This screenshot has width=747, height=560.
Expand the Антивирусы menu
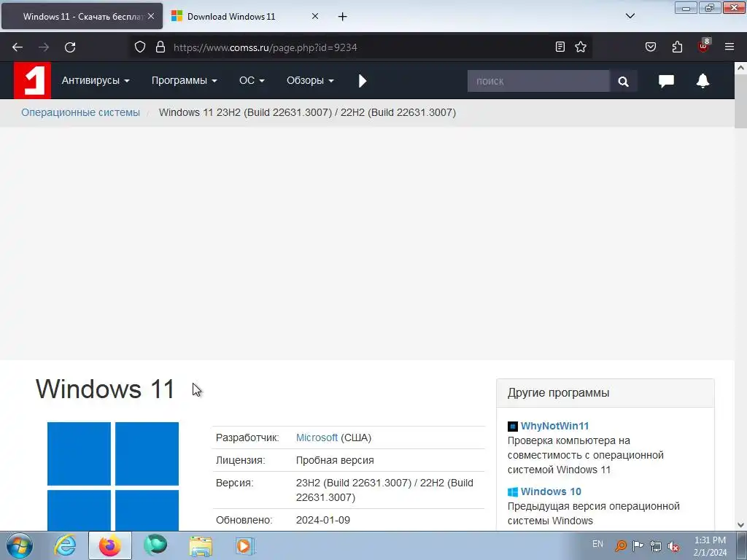tap(96, 80)
